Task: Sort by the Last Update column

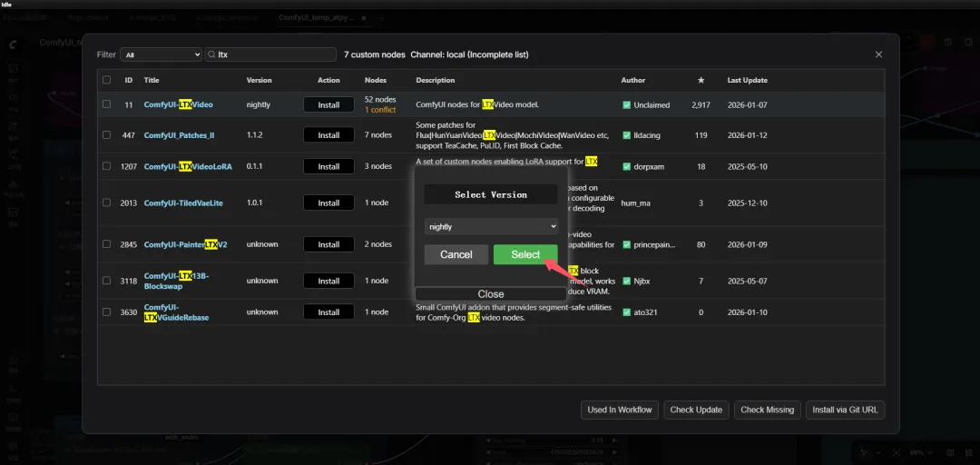Action: coord(747,80)
